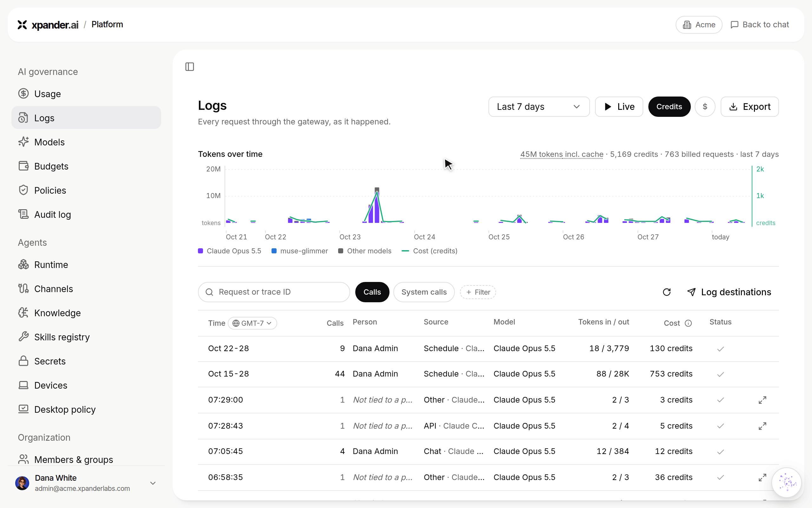Switch cost display to Credits
The height and width of the screenshot is (508, 812).
tap(669, 106)
